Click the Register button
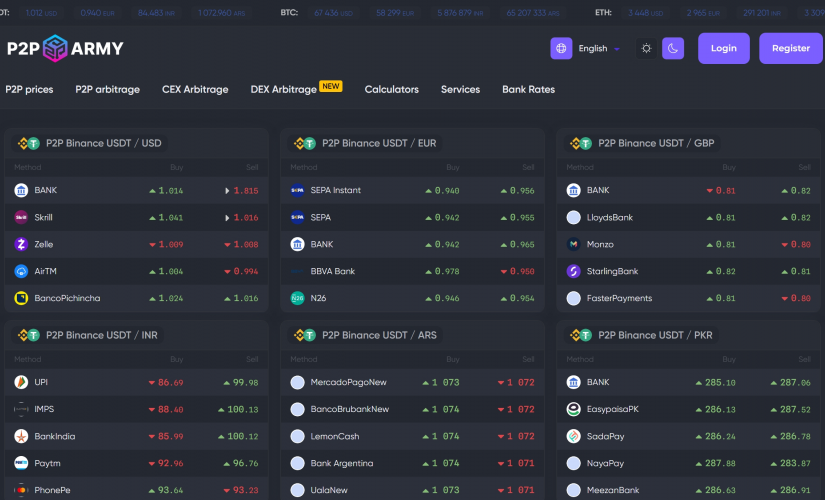The height and width of the screenshot is (500, 825). pos(791,48)
